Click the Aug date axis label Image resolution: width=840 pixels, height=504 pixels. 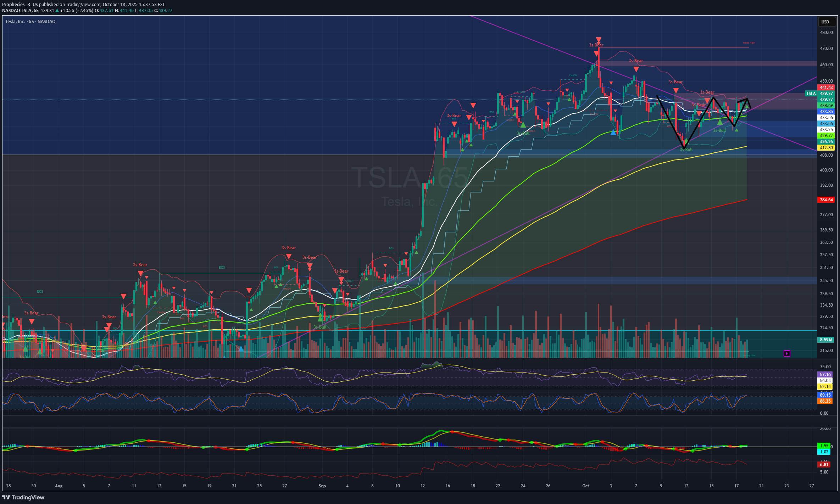[x=59, y=486]
